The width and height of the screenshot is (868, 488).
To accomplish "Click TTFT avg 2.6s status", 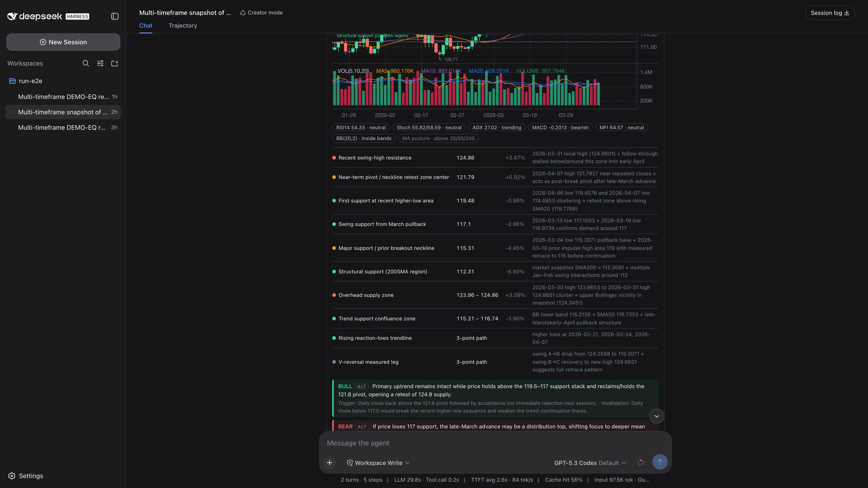I will tap(502, 480).
